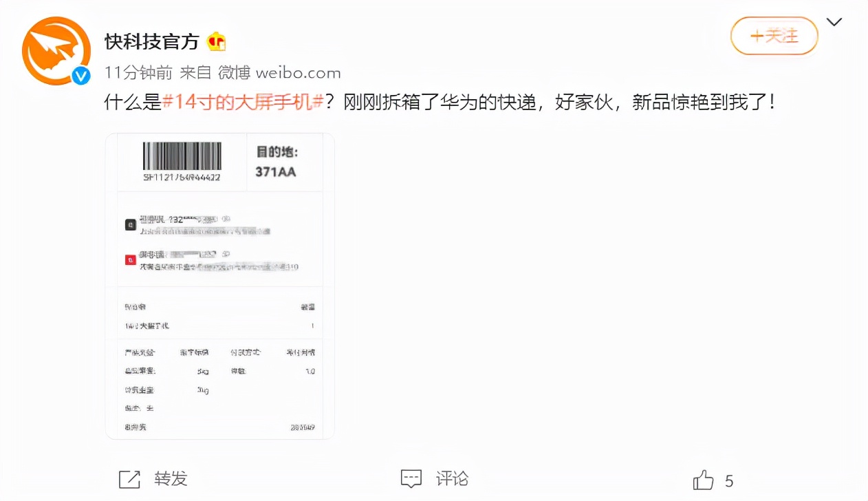Screen dimensions: 868x501
Task: Click the like count number 5
Action: [729, 481]
